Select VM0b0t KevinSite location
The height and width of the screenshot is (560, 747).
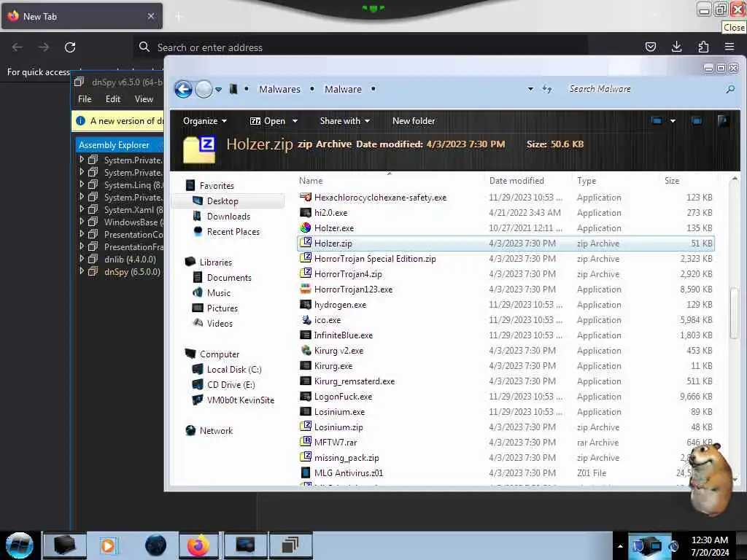tap(241, 400)
